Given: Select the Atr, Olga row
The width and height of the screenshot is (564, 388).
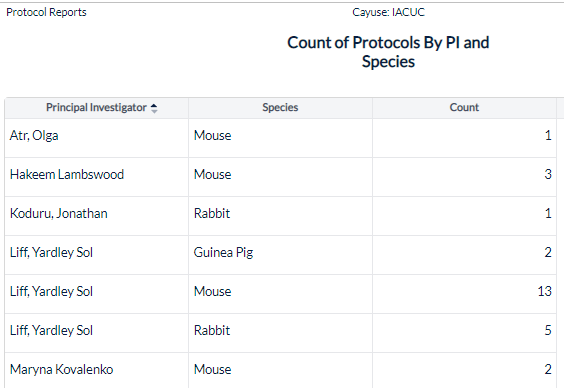Looking at the screenshot, I should pos(281,136).
